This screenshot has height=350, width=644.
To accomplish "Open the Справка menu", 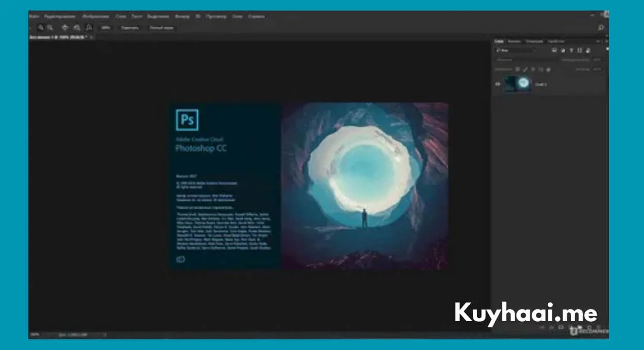I will pos(256,16).
